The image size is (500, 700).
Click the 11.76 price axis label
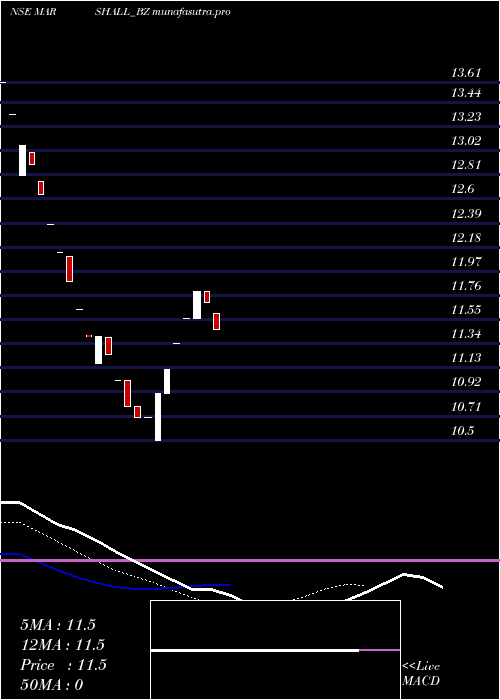point(466,286)
